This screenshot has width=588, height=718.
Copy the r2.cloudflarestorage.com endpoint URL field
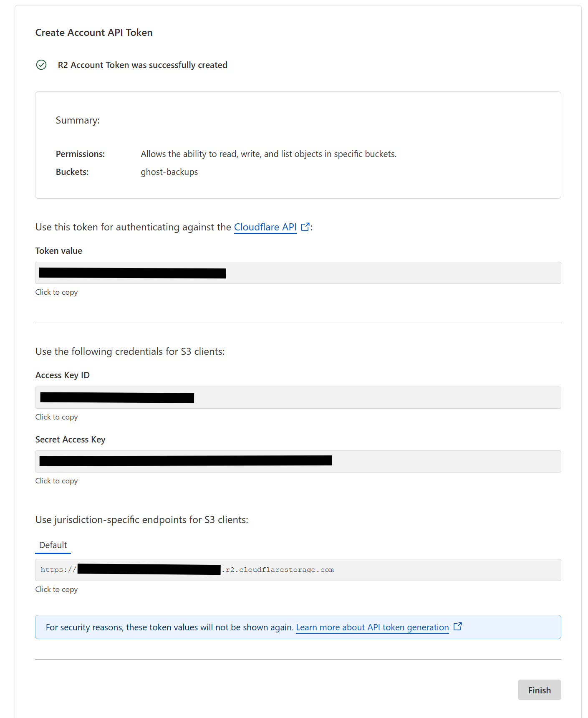click(298, 570)
